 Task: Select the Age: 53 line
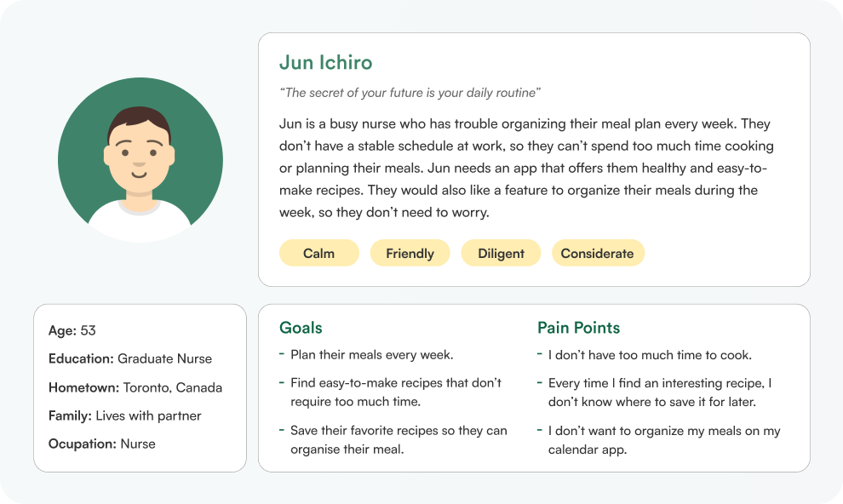coord(72,330)
